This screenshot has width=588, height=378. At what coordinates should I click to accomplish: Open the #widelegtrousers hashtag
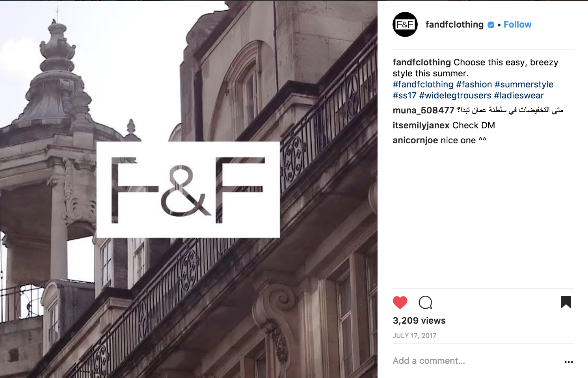tap(455, 95)
